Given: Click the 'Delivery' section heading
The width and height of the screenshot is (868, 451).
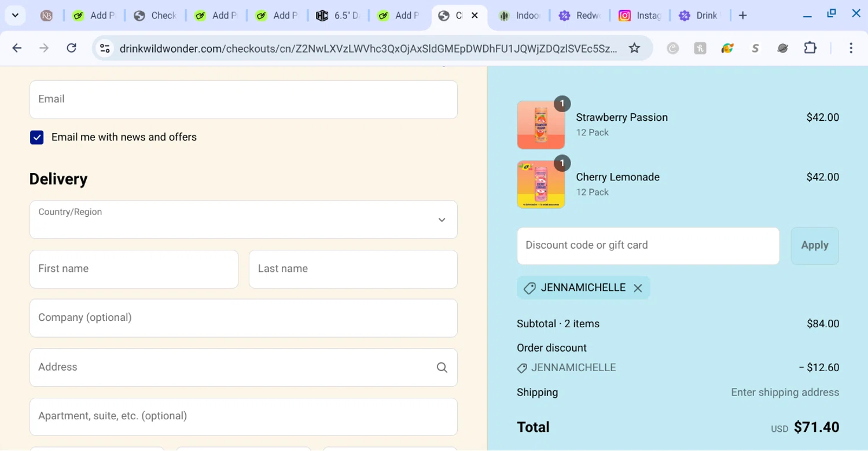Looking at the screenshot, I should 58,179.
